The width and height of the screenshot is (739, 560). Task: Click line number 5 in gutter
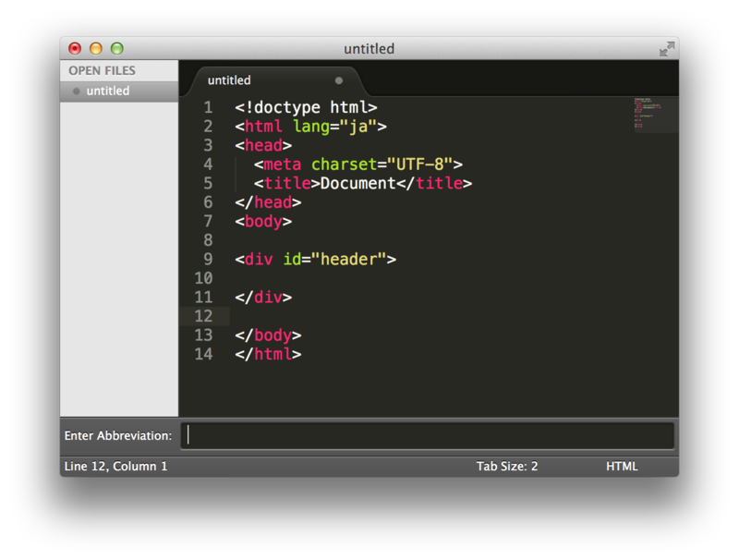208,183
